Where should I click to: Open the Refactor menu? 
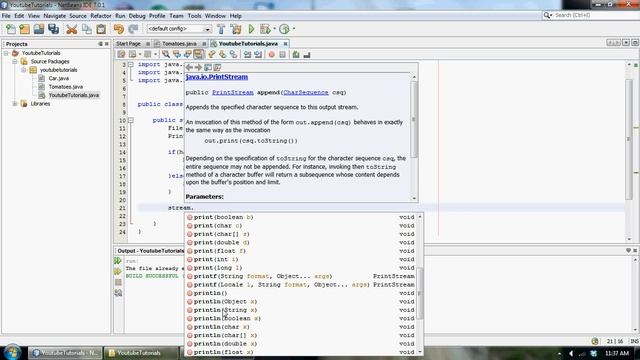pos(100,16)
